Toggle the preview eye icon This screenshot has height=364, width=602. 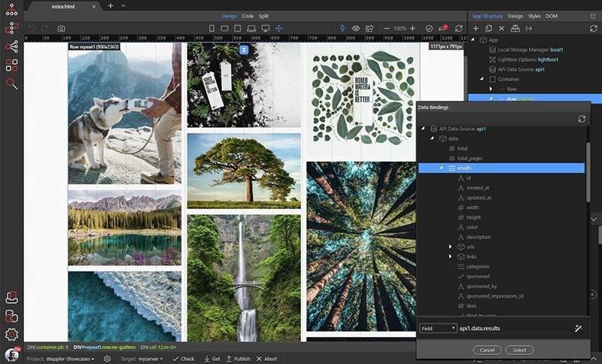click(356, 29)
